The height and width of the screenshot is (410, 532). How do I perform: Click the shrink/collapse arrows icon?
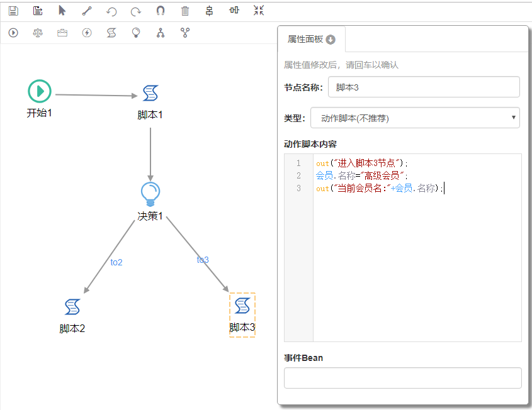[259, 10]
